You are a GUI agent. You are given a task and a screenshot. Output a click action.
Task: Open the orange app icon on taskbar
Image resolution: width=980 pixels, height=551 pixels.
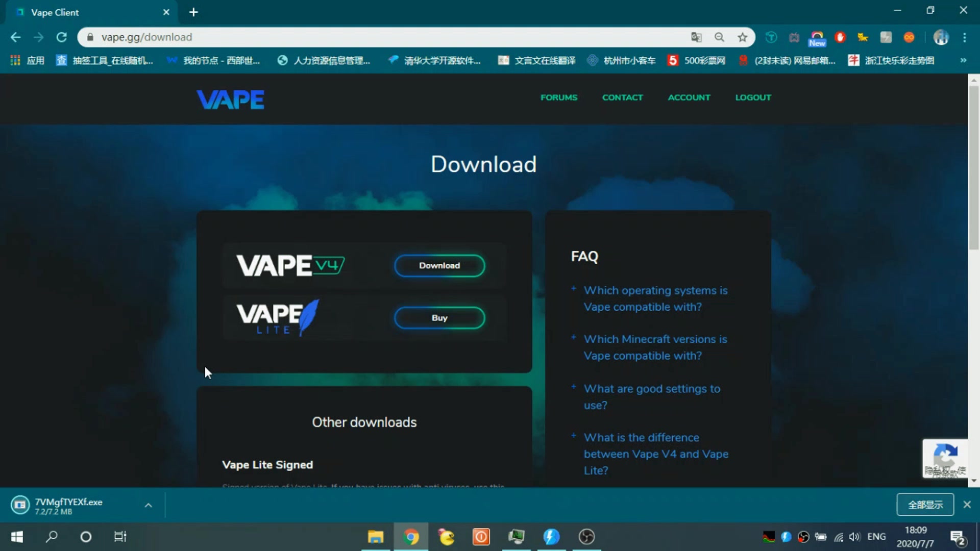[481, 537]
